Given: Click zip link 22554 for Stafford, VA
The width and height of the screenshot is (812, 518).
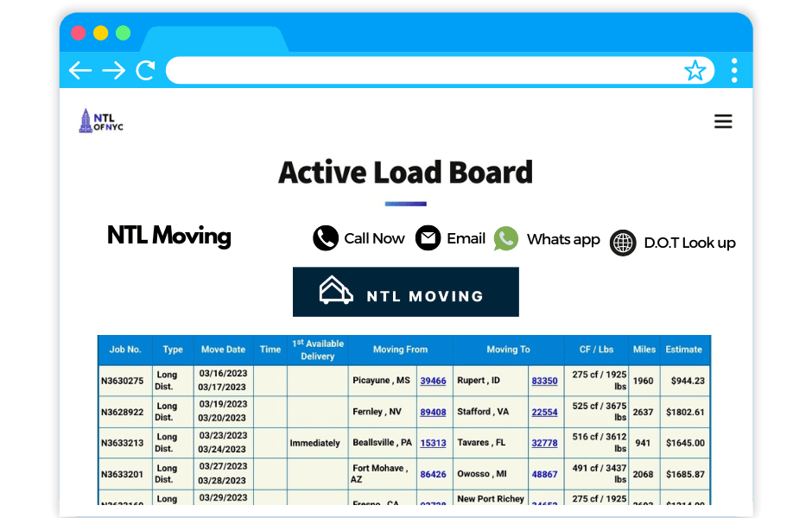Looking at the screenshot, I should [544, 412].
